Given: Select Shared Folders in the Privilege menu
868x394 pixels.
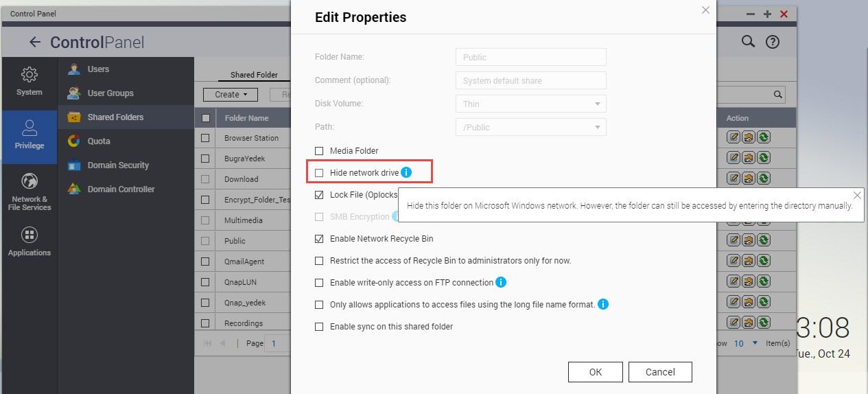Looking at the screenshot, I should pos(126,117).
